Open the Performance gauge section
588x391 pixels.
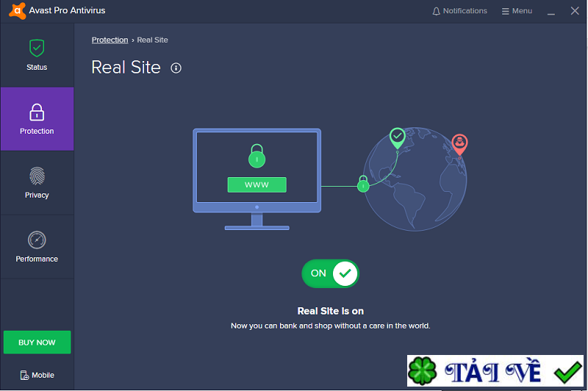[x=37, y=247]
